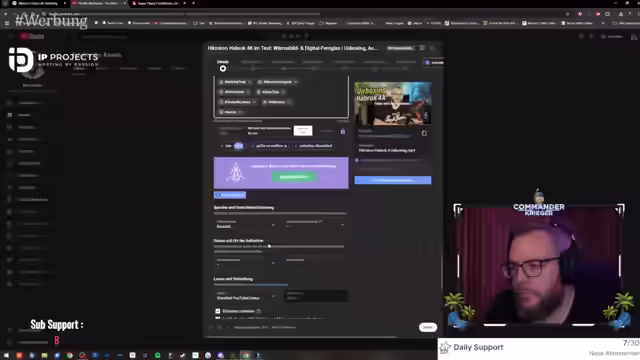Click the green button in purple banner
This screenshot has height=360, width=640.
[294, 177]
